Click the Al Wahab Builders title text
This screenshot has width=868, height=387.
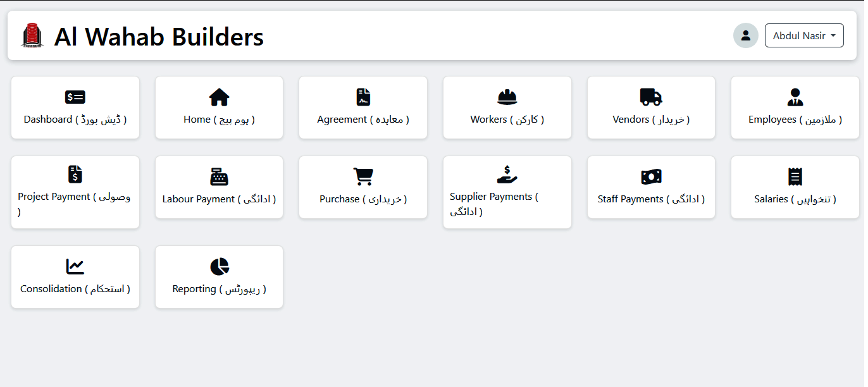click(159, 37)
